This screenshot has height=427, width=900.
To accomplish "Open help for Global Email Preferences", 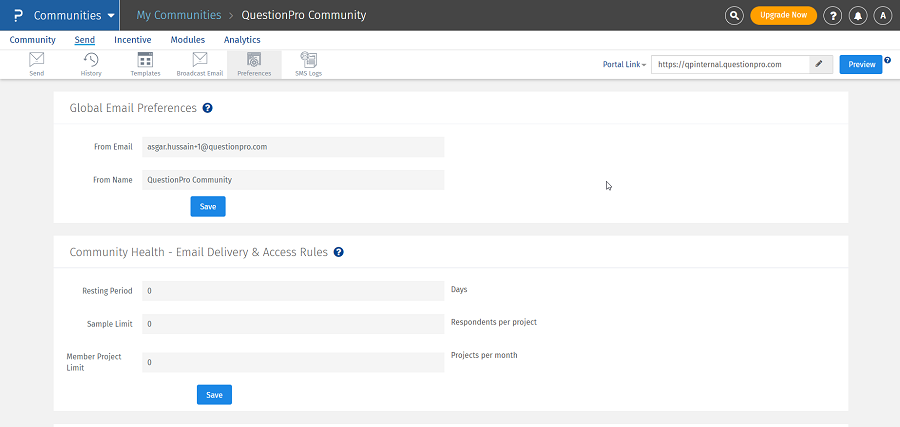I will 207,108.
